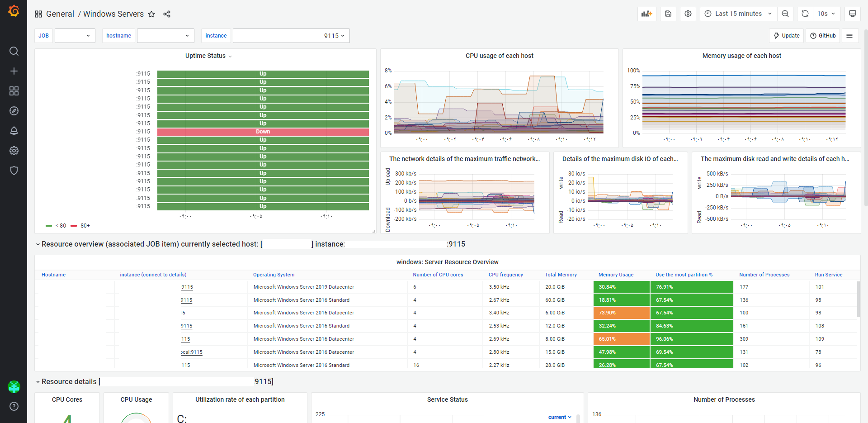Cycle view mode with monitor icon
868x423 pixels.
(853, 14)
